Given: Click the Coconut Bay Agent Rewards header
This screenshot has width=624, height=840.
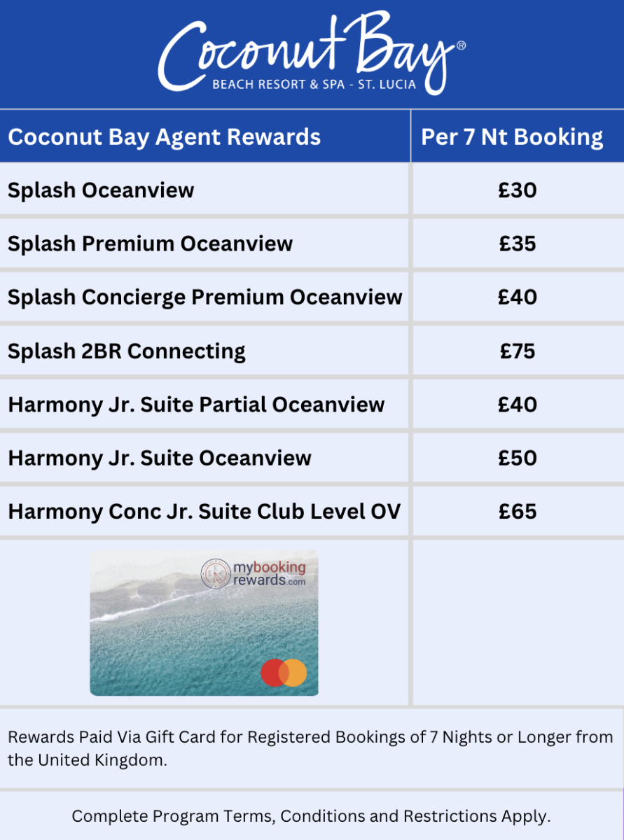Looking at the screenshot, I should [x=165, y=136].
